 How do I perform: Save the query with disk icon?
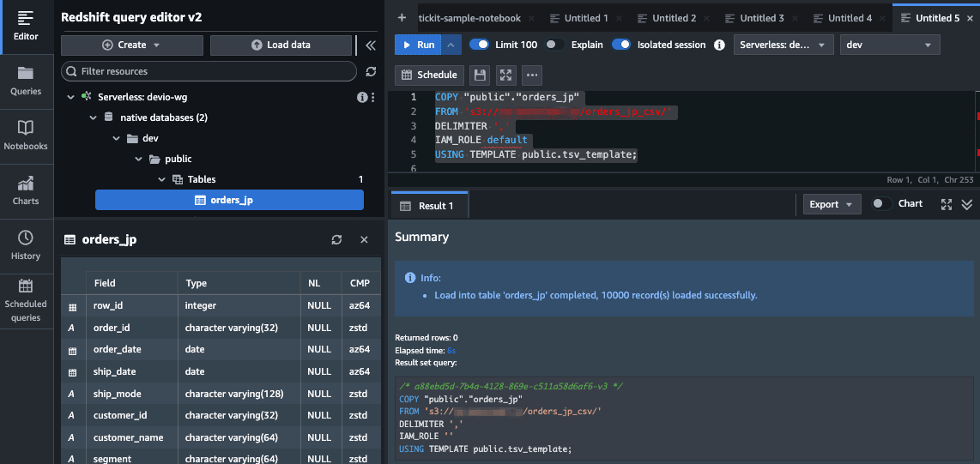480,75
